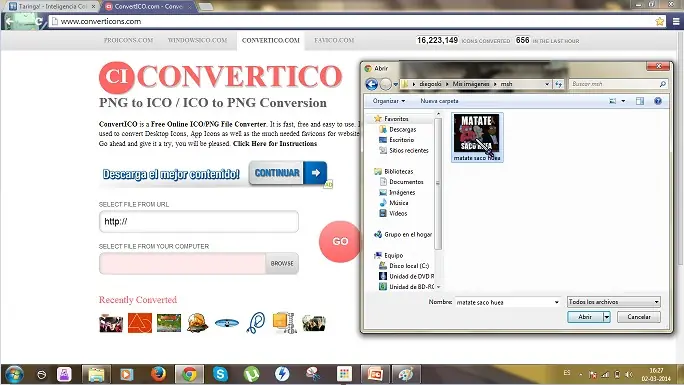
Task: Select the ConvertICO.com browser tab
Action: pos(149,7)
